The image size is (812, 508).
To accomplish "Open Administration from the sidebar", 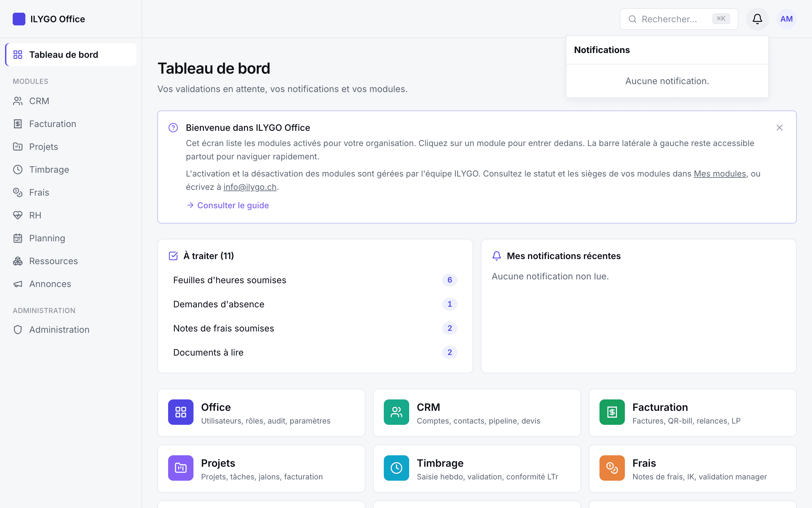I will coord(71,330).
